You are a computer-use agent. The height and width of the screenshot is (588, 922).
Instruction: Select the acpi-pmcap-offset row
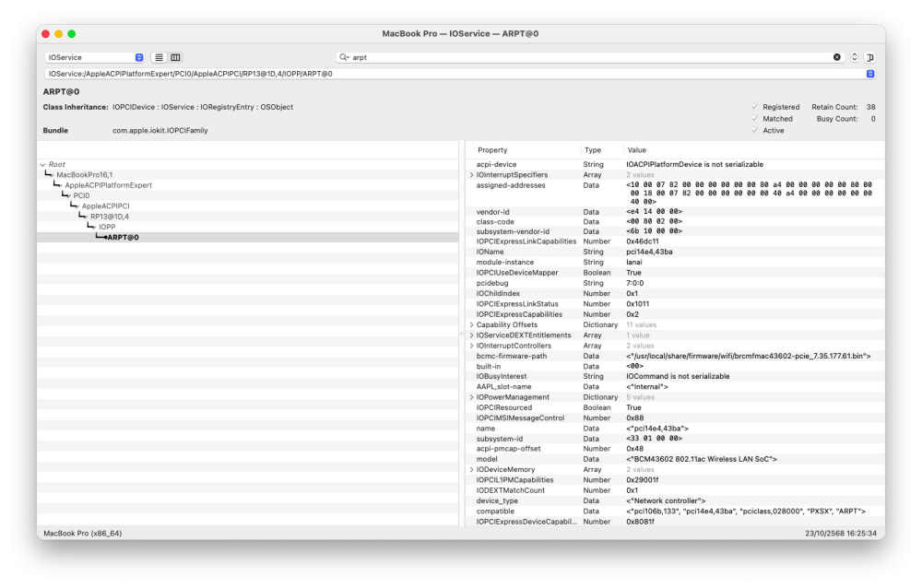click(675, 449)
